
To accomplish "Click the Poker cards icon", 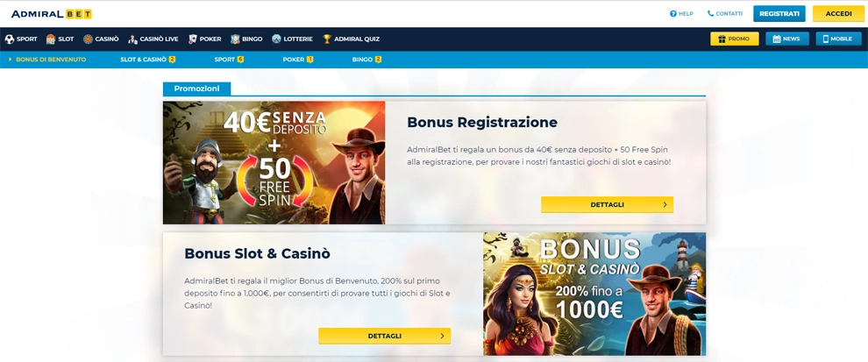I will pos(193,39).
